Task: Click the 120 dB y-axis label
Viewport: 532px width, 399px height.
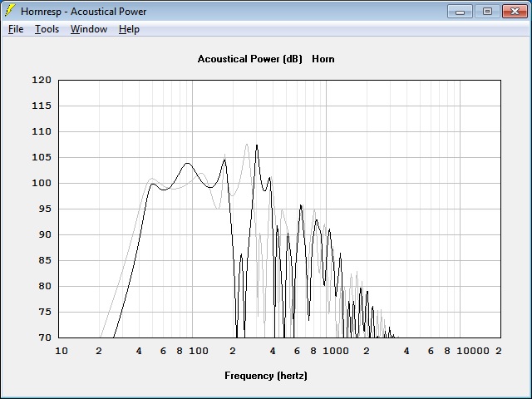Action: click(42, 80)
